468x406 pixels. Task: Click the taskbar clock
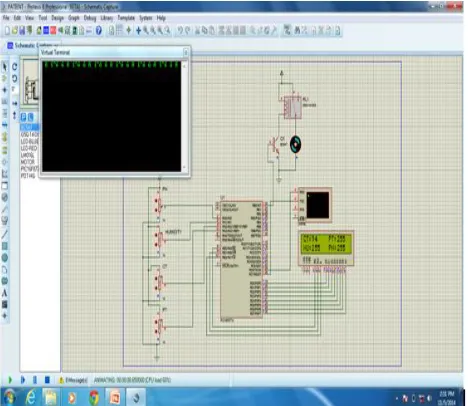447,398
